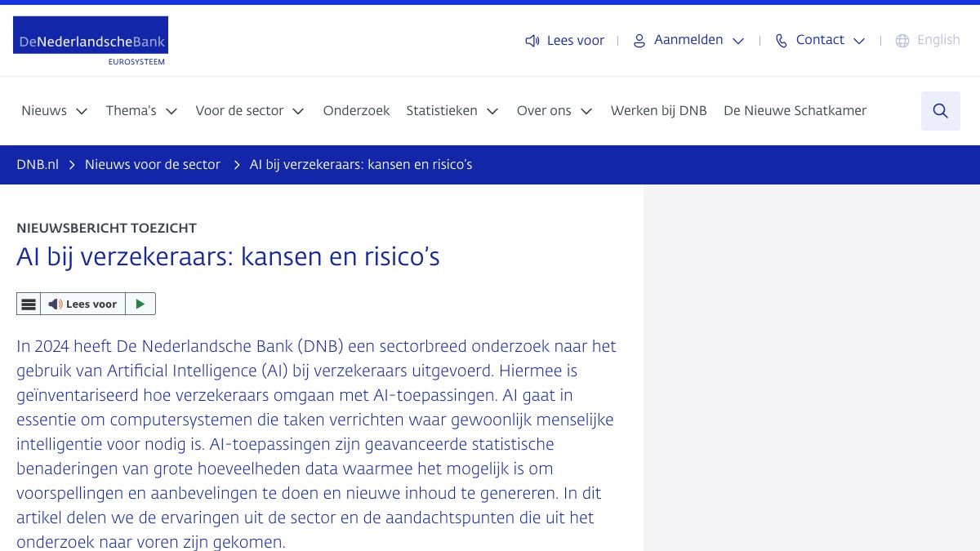Click the phone icon beside Contact
Viewport: 980px width, 551px height.
[x=781, y=41]
